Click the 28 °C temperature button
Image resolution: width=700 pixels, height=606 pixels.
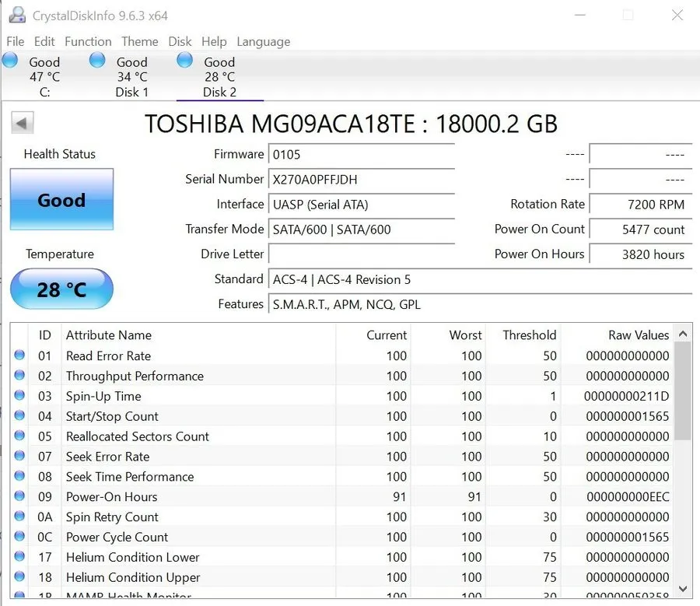coord(61,289)
